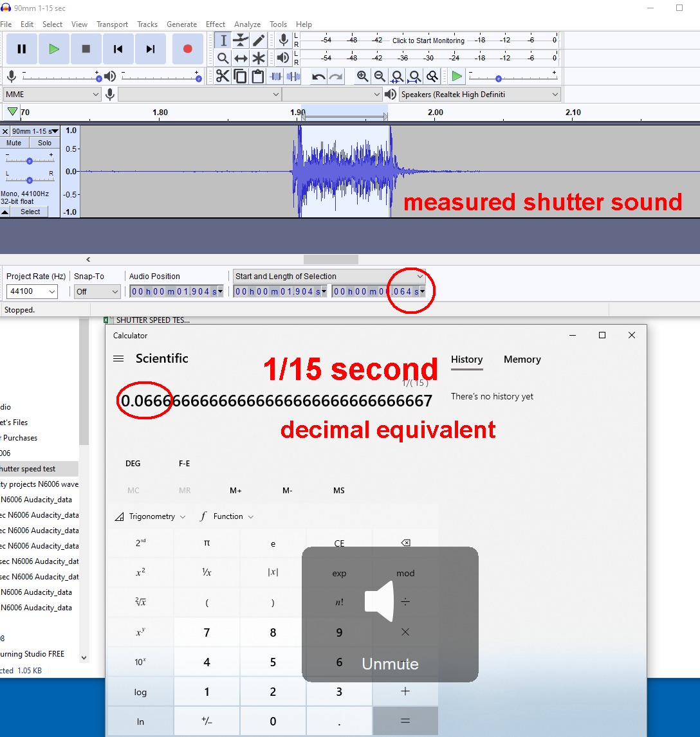This screenshot has width=700, height=737.
Task: Click Click to Start Monitoring meter
Action: click(x=428, y=41)
